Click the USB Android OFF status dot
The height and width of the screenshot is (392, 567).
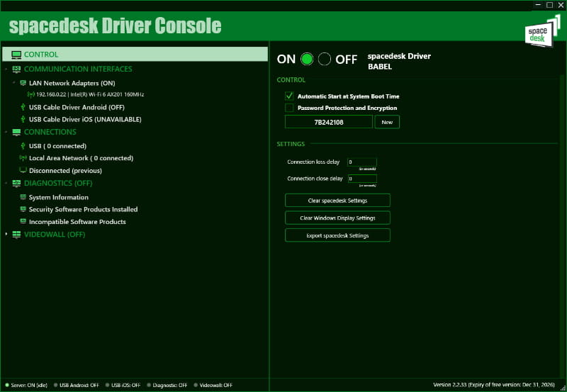(56, 385)
